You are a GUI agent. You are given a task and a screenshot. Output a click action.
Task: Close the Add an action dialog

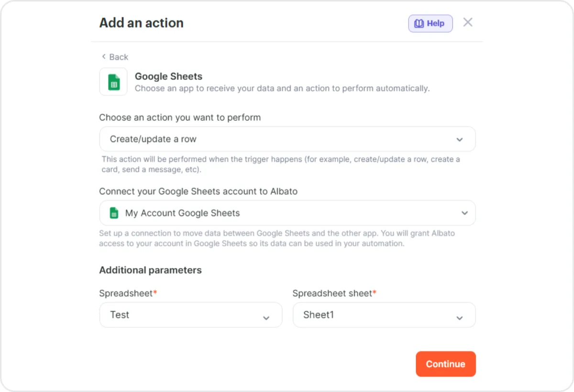click(x=468, y=22)
